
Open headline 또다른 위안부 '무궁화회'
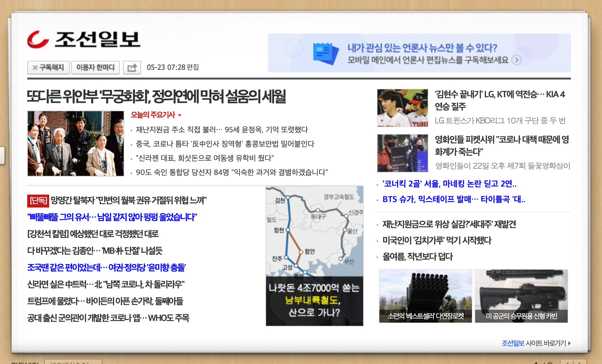[156, 96]
